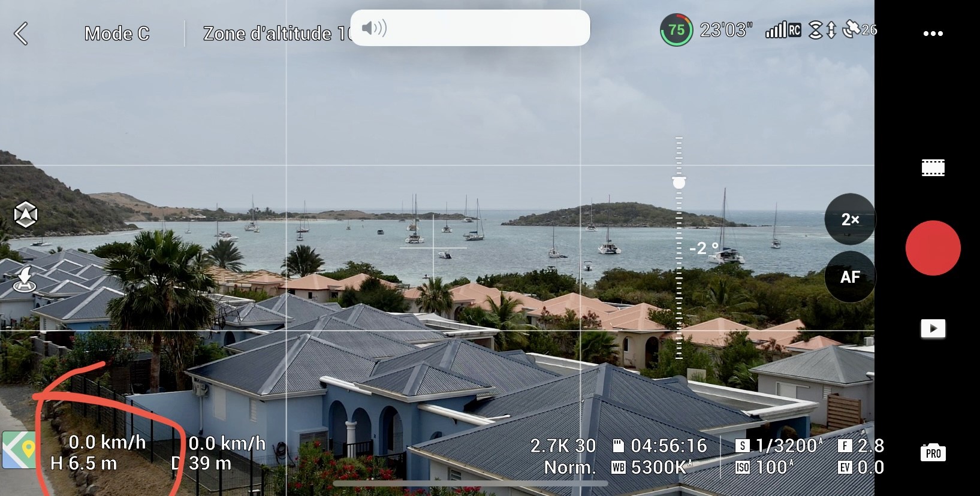Screen dimensions: 980x496
Task: Tap the RC signal strength icon
Action: [x=783, y=30]
